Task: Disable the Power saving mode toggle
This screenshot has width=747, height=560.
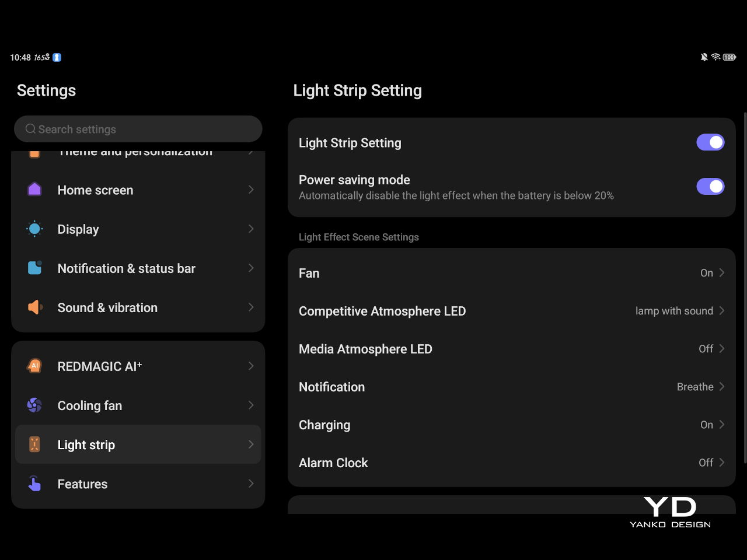Action: (x=710, y=187)
